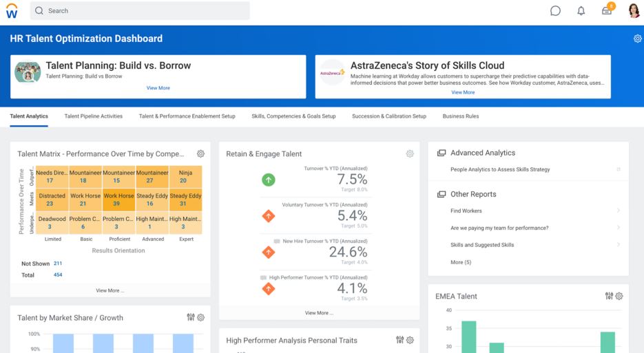Click View More on AstraZeneca story card
The width and height of the screenshot is (644, 353).
click(x=463, y=92)
